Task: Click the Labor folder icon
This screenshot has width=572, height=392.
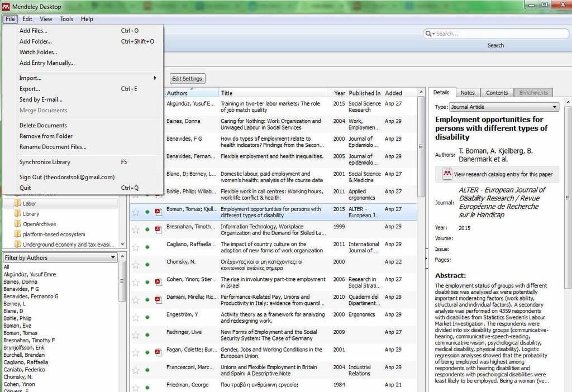Action: (17, 203)
